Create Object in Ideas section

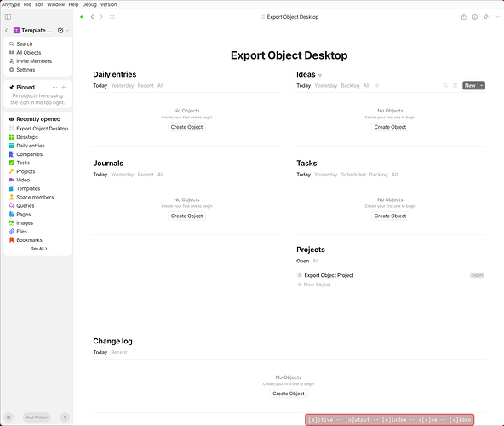pos(390,127)
